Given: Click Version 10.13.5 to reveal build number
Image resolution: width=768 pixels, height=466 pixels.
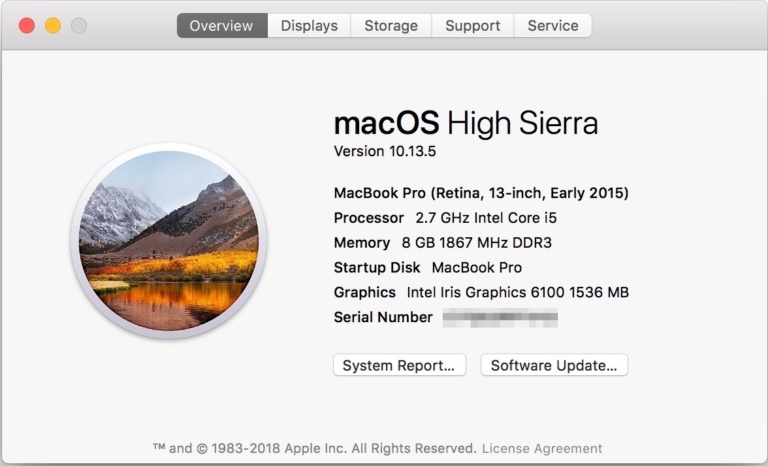Looking at the screenshot, I should point(385,152).
